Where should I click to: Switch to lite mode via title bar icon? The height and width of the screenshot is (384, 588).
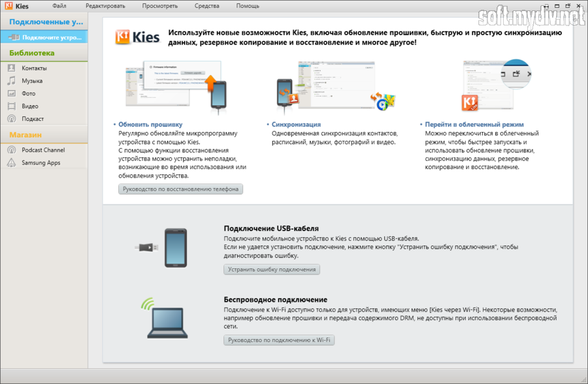pyautogui.click(x=568, y=6)
